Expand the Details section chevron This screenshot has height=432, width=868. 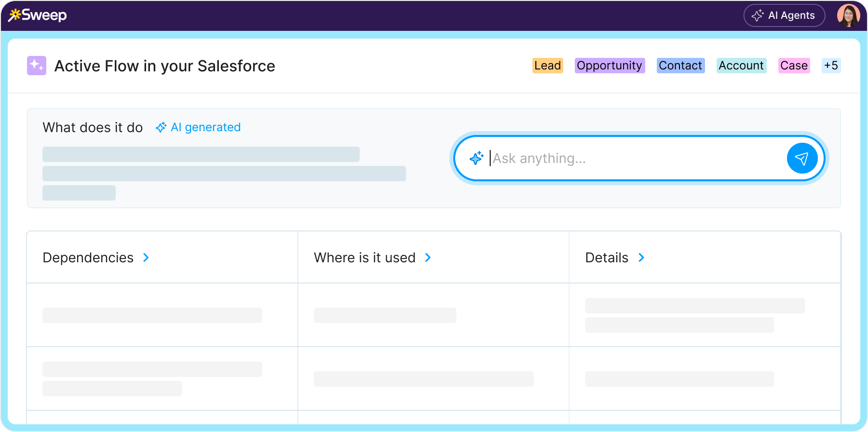click(641, 258)
